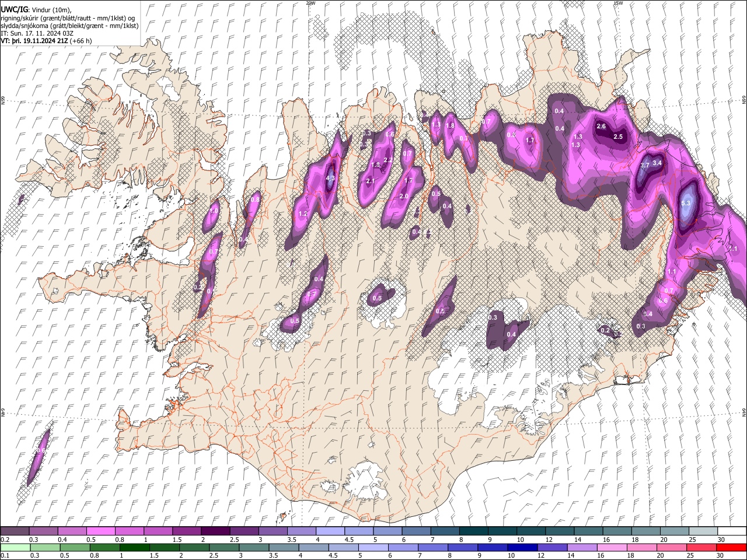Click the grey-blue rain swatch starting at 3.5

284,547
